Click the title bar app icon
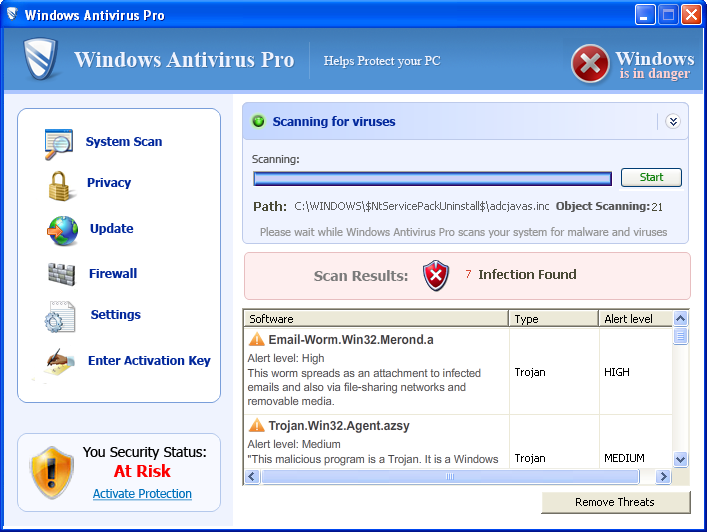 (12, 14)
